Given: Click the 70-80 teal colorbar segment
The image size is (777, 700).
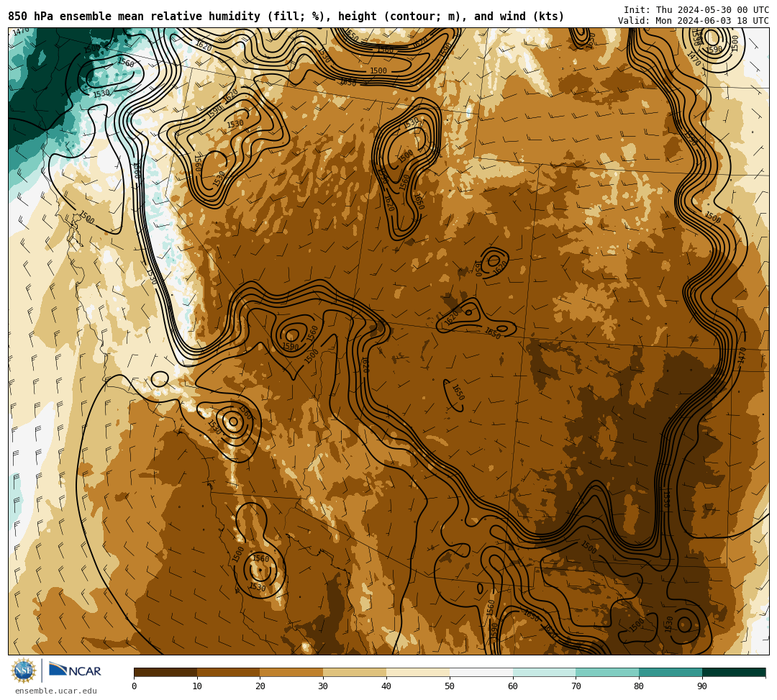Looking at the screenshot, I should (x=607, y=672).
